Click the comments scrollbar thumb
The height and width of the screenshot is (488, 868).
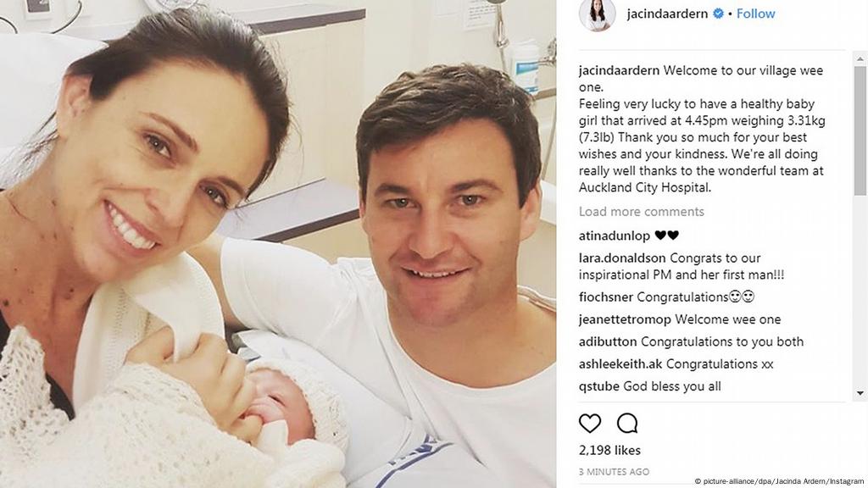tap(860, 130)
